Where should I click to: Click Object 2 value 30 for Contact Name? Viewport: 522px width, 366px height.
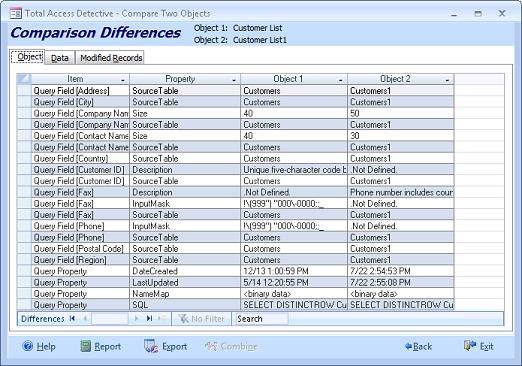tap(401, 136)
